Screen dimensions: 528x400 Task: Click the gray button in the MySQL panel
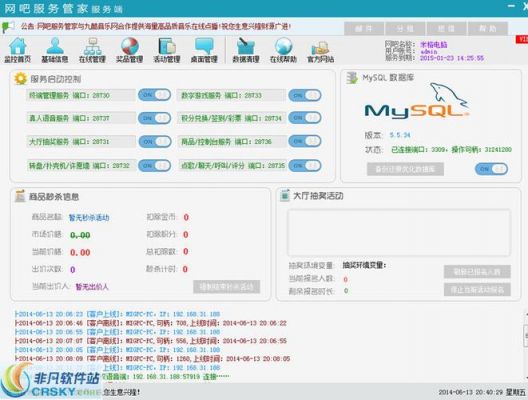tap(405, 169)
